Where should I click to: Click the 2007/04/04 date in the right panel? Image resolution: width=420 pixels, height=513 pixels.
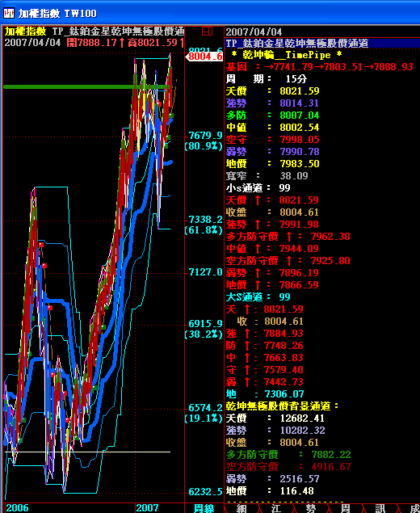(254, 32)
